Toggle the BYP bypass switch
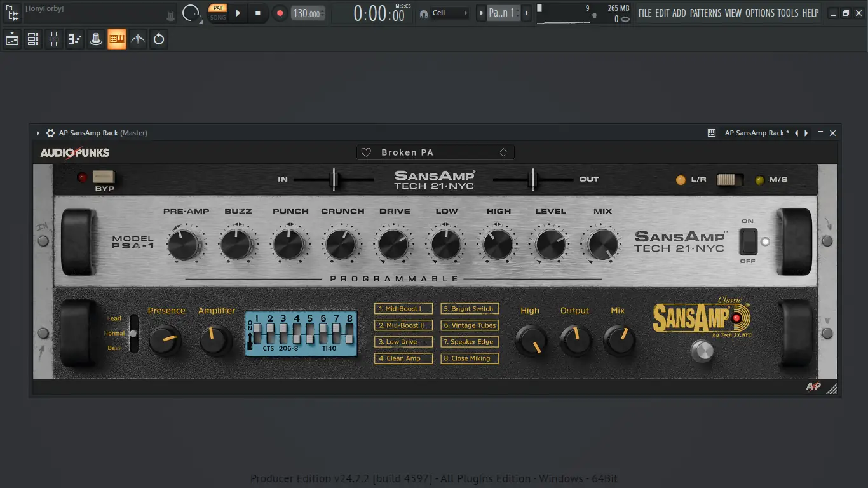868x488 pixels. [x=103, y=177]
